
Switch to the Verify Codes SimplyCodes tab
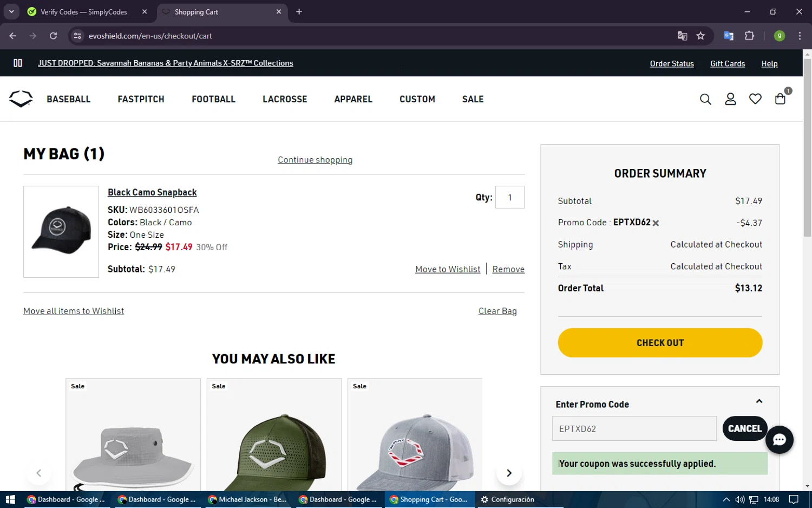click(x=84, y=12)
